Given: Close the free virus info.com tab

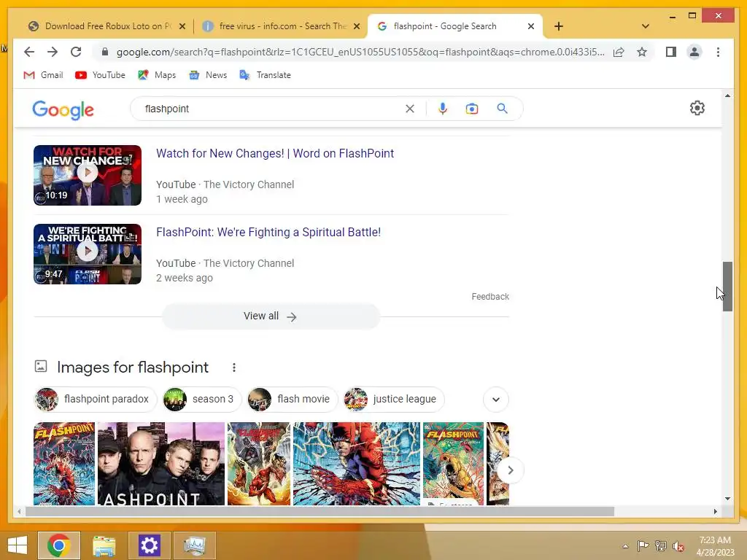Looking at the screenshot, I should (356, 26).
